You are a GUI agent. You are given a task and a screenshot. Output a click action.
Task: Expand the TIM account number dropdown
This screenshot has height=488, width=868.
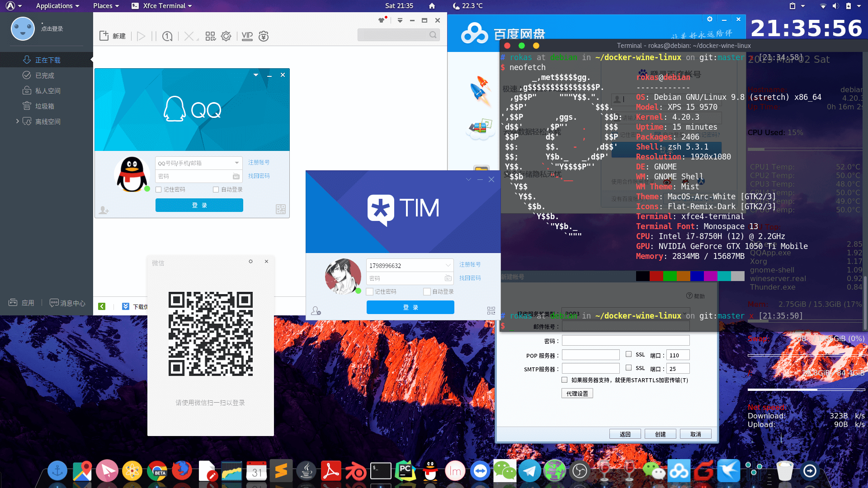pyautogui.click(x=448, y=265)
